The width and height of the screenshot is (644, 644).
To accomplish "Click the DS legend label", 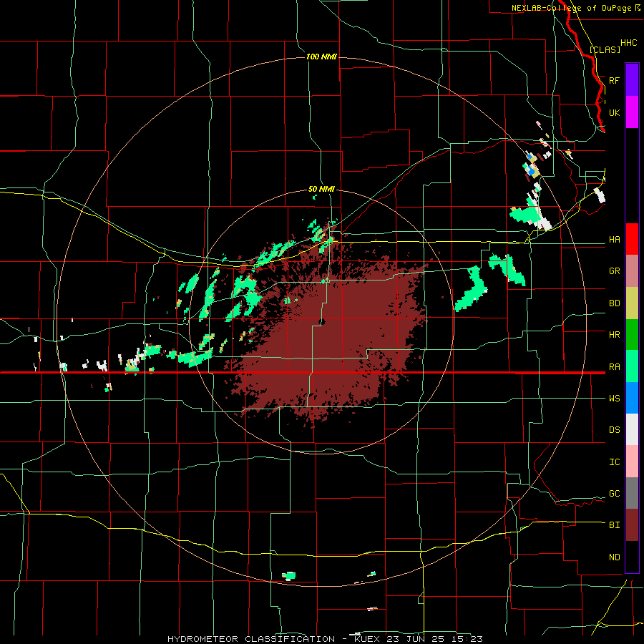I will [614, 430].
